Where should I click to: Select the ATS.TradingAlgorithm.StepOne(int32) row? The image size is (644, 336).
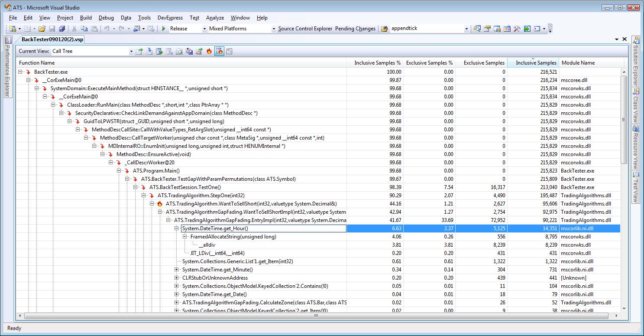point(318,196)
